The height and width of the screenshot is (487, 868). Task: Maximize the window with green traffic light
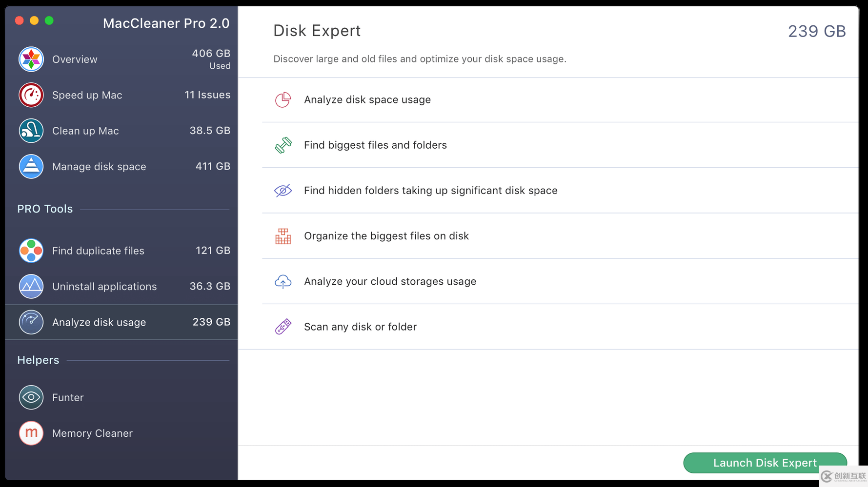(x=49, y=20)
